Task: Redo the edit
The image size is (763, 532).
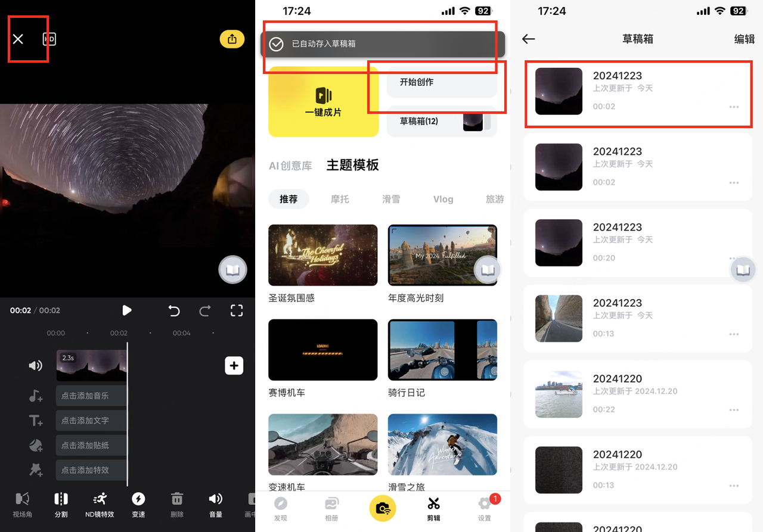Action: [x=205, y=310]
